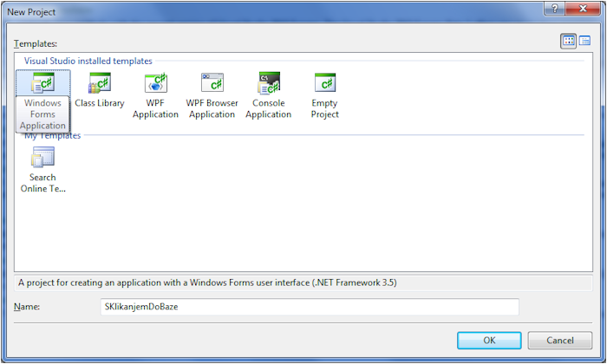This screenshot has width=607, height=364.
Task: Switch to large icons view
Action: pyautogui.click(x=569, y=41)
